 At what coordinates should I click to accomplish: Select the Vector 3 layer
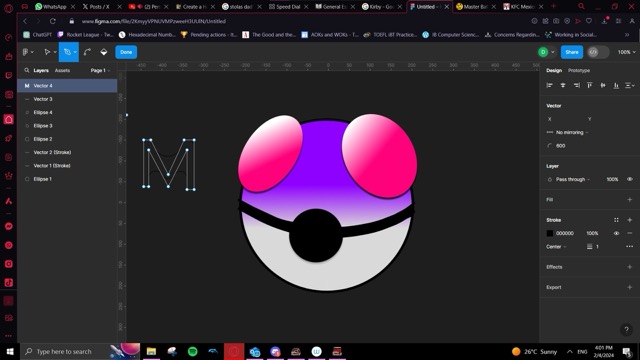click(x=67, y=99)
